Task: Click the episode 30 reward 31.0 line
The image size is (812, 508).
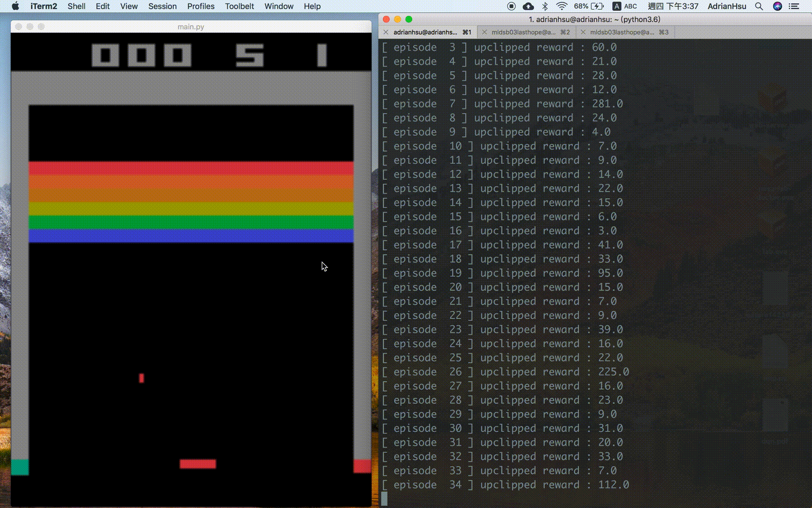Action: click(x=503, y=429)
